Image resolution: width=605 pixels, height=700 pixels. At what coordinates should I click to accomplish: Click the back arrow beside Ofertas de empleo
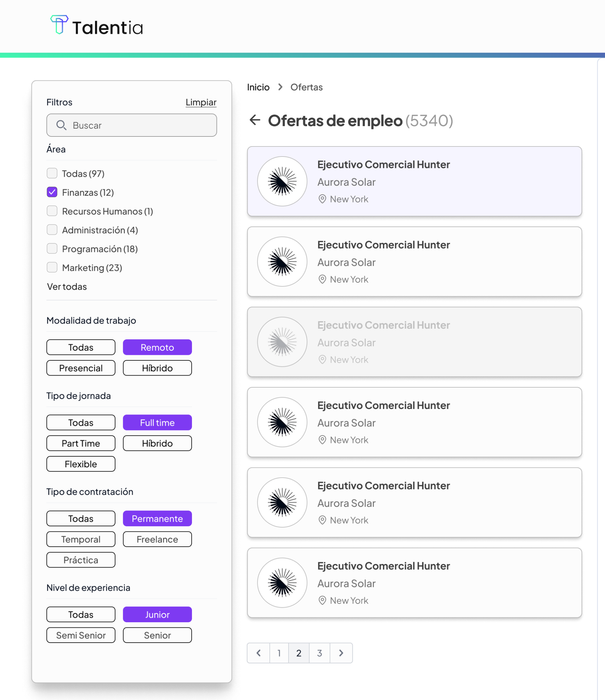click(255, 120)
